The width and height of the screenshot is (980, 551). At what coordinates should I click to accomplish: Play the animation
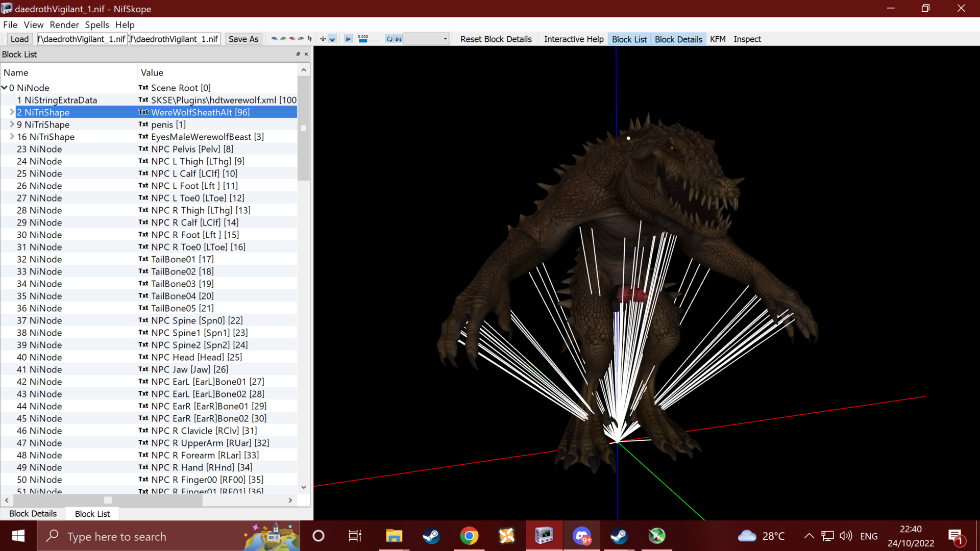(x=349, y=39)
